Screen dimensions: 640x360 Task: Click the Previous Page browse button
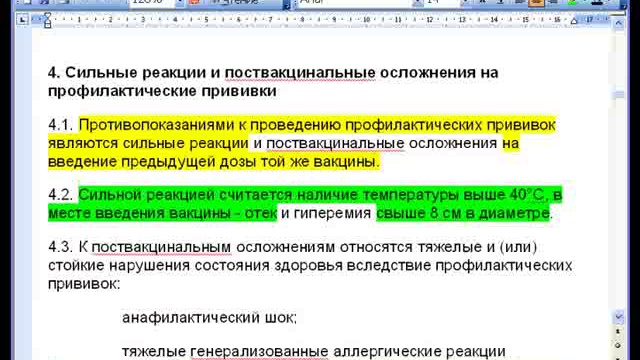point(619,331)
